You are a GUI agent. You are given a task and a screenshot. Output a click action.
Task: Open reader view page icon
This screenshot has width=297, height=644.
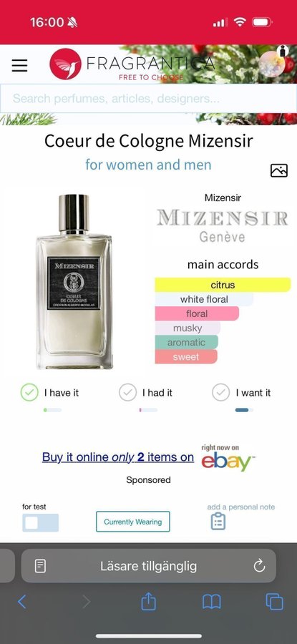[x=40, y=567]
